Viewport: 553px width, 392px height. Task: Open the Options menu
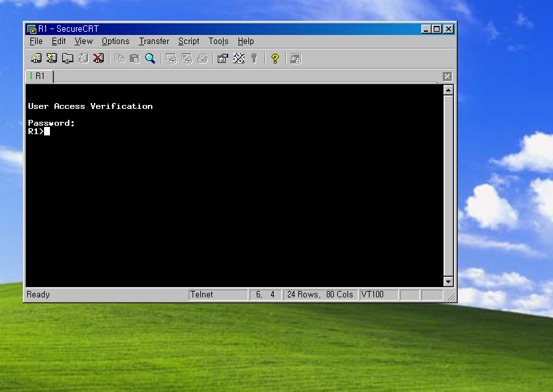pos(115,41)
